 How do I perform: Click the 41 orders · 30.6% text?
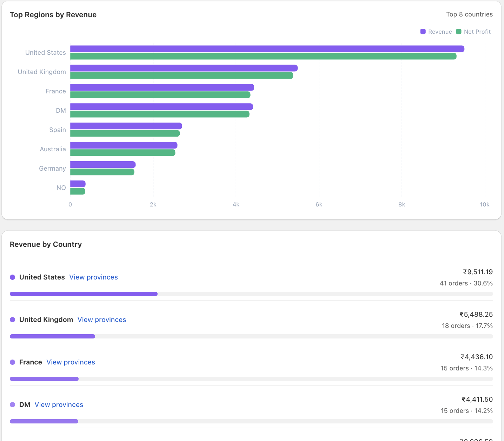pyautogui.click(x=466, y=283)
